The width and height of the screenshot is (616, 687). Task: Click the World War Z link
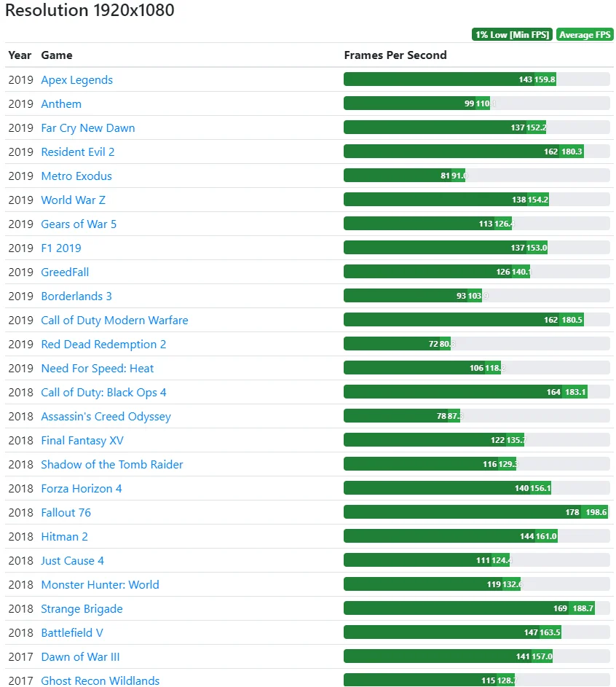[73, 200]
